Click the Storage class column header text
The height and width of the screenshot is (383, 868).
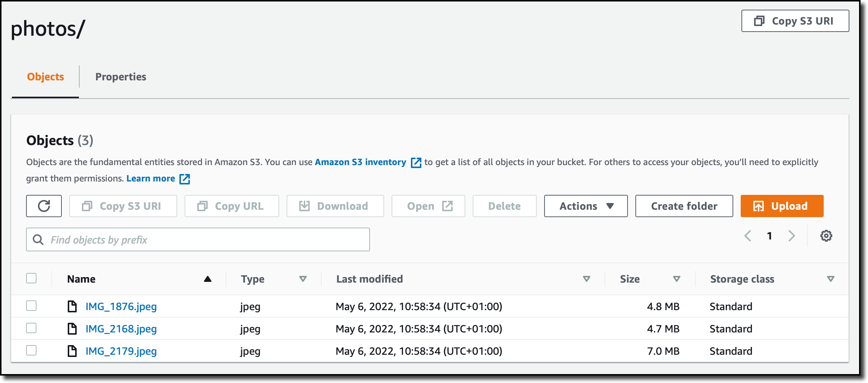pos(742,279)
